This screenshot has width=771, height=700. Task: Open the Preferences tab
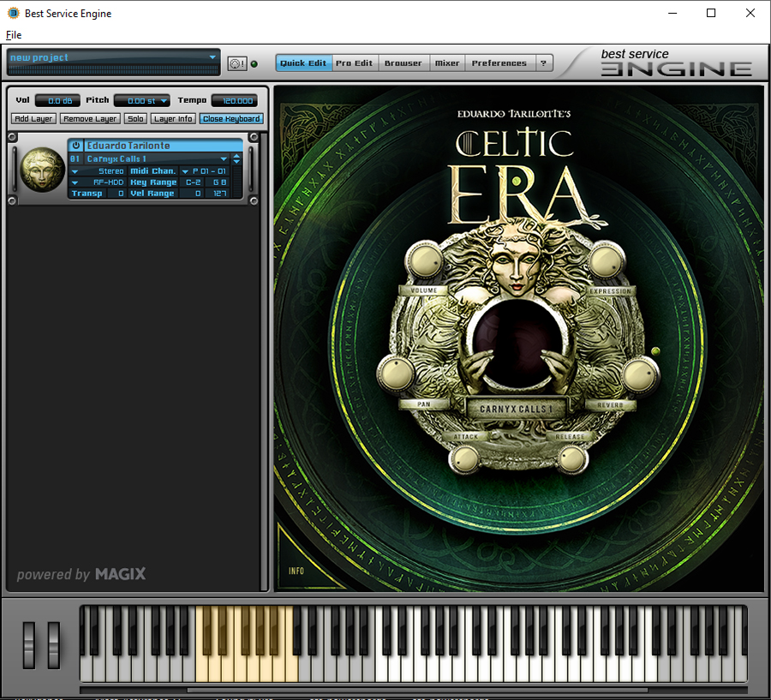point(499,63)
